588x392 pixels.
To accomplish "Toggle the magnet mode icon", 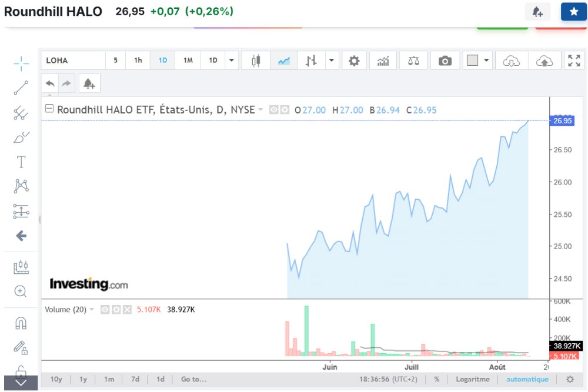I will coord(21,323).
